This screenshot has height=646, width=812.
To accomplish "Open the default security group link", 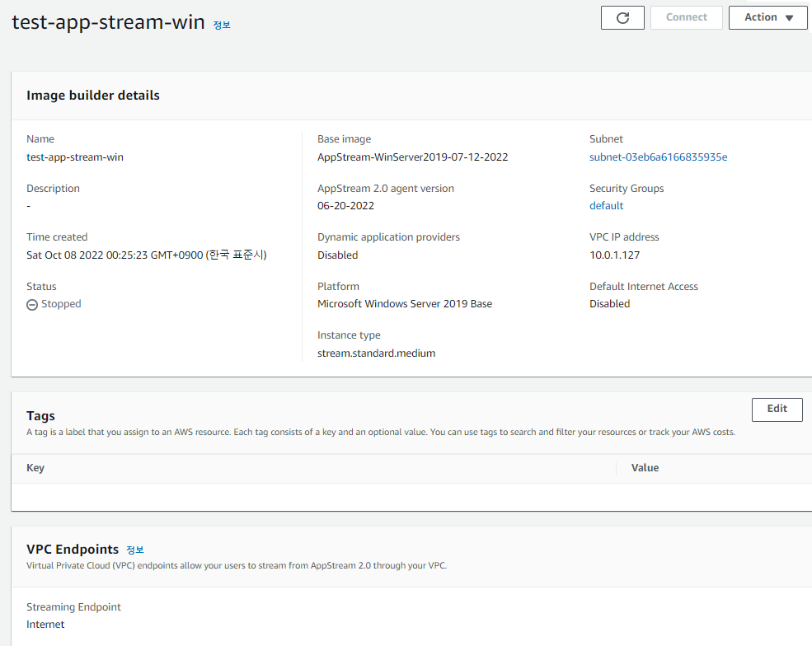I will point(607,205).
